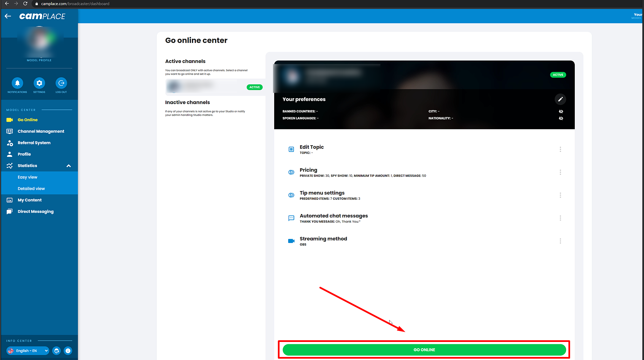The height and width of the screenshot is (360, 644).
Task: Open customer support headset icon
Action: coord(57,351)
